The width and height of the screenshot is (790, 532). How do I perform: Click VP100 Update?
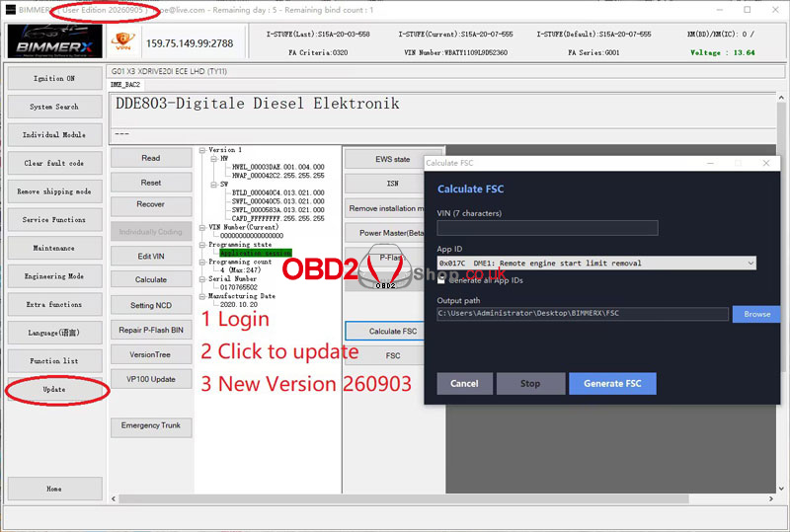(151, 379)
